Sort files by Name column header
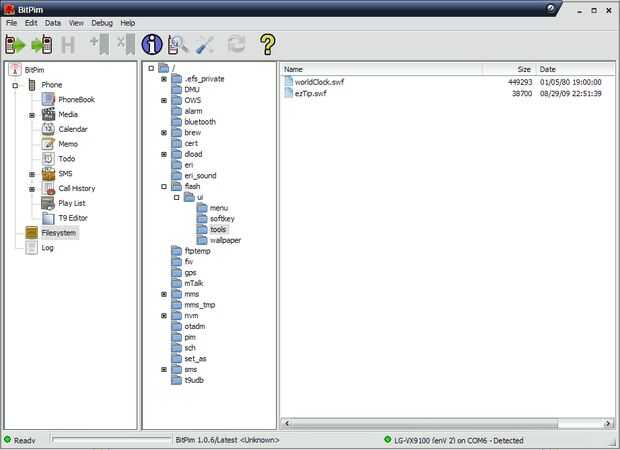Viewport: 620px width, 450px height. click(x=382, y=69)
